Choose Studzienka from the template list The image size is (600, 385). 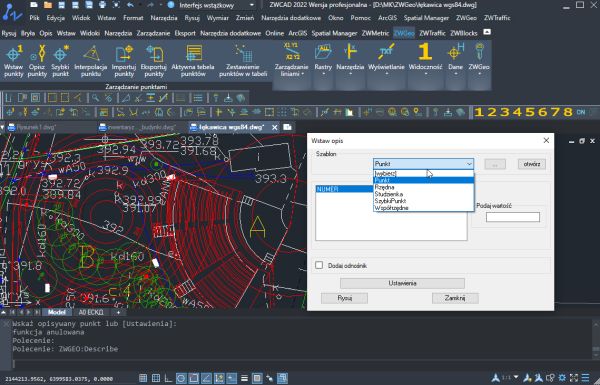[423, 194]
